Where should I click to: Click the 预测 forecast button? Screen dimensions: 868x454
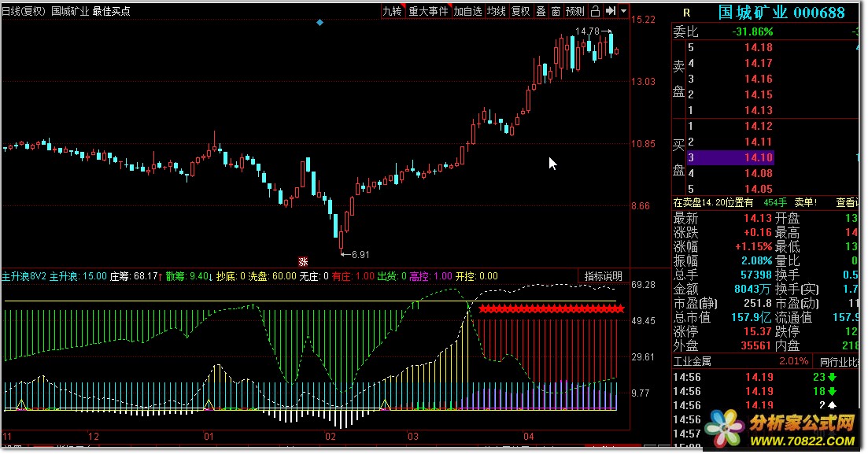575,11
